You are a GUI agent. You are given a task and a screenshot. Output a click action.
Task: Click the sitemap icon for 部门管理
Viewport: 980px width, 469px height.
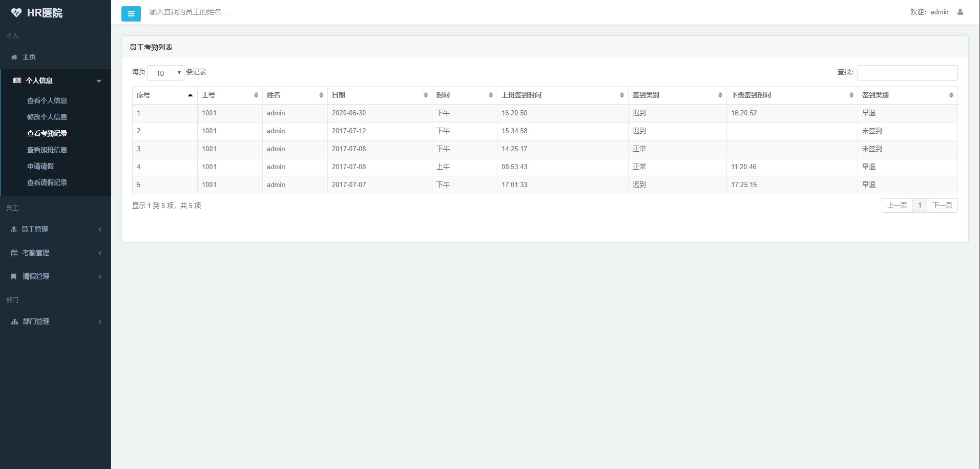coord(14,321)
